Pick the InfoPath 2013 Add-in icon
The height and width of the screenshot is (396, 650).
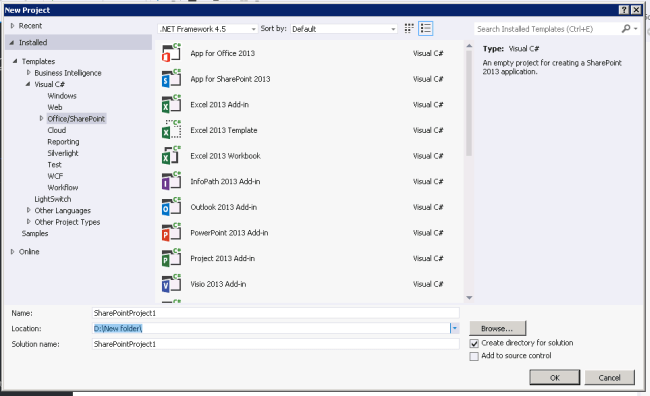pos(171,182)
